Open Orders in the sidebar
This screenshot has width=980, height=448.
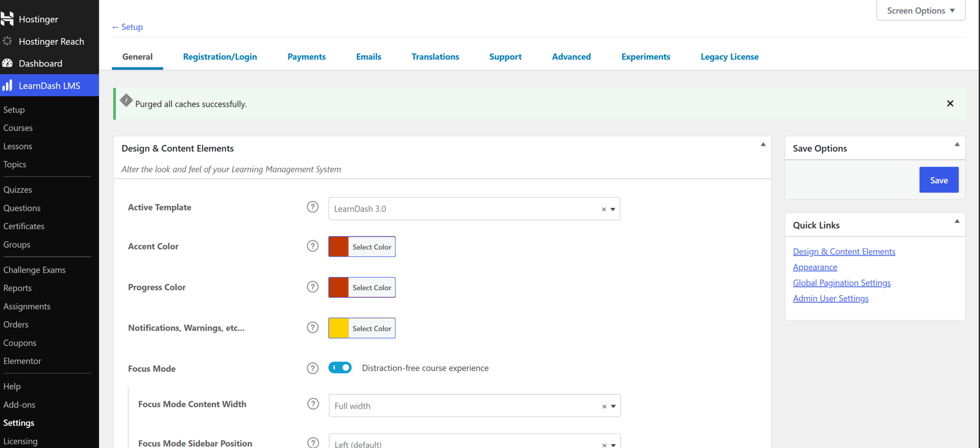point(16,325)
